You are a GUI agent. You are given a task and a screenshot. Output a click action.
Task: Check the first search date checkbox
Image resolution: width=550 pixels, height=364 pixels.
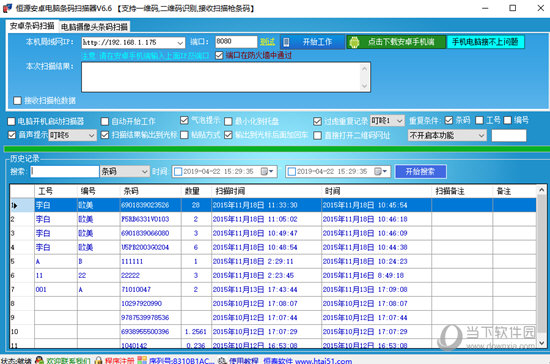pos(178,171)
